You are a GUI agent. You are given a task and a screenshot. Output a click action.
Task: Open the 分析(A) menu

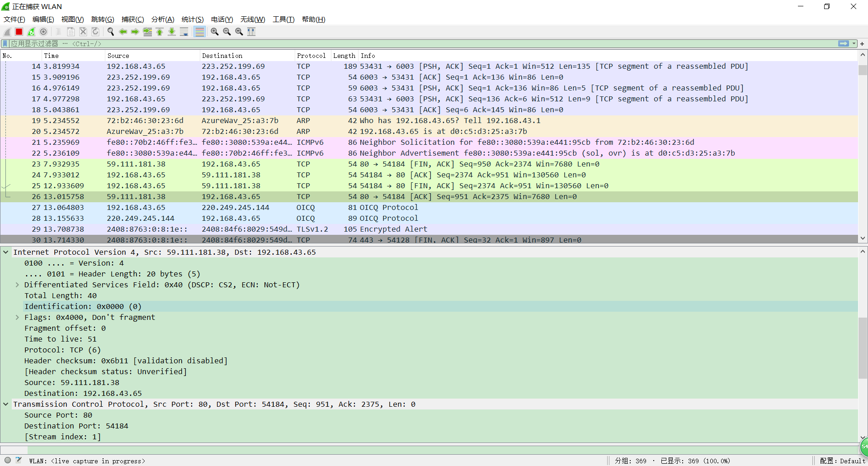tap(163, 19)
